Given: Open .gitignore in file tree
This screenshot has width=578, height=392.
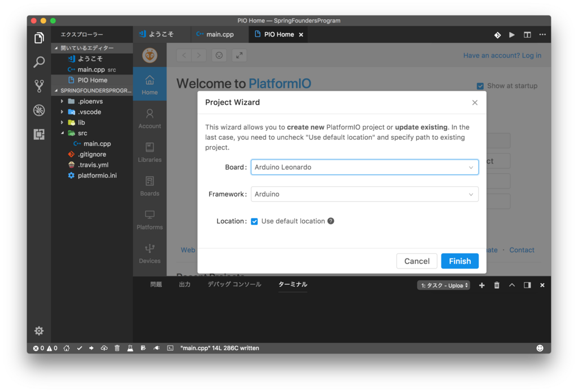Looking at the screenshot, I should tap(92, 155).
